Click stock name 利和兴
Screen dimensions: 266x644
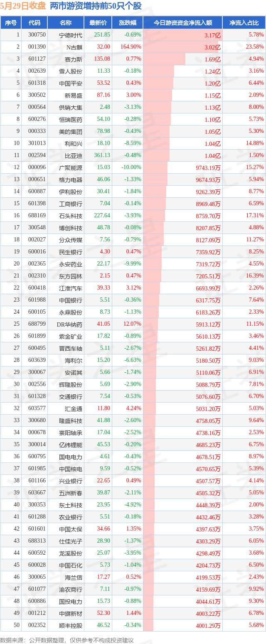(x=74, y=143)
